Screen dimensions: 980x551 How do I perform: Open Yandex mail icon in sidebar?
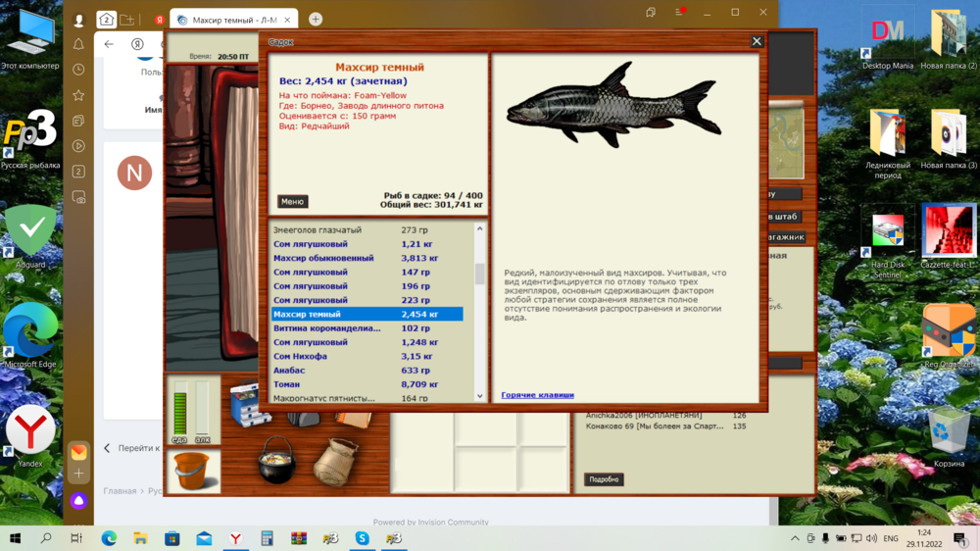(x=78, y=452)
